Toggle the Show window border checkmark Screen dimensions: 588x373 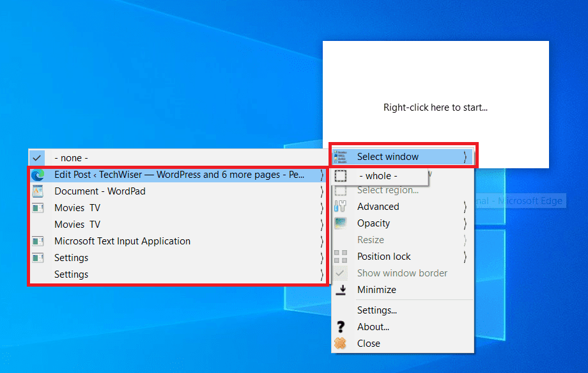pyautogui.click(x=341, y=273)
